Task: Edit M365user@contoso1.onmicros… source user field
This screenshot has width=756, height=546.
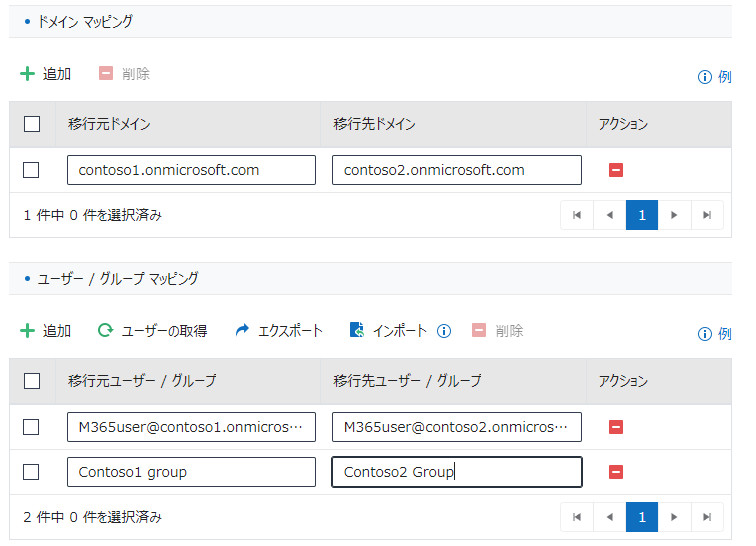Action: pyautogui.click(x=191, y=427)
